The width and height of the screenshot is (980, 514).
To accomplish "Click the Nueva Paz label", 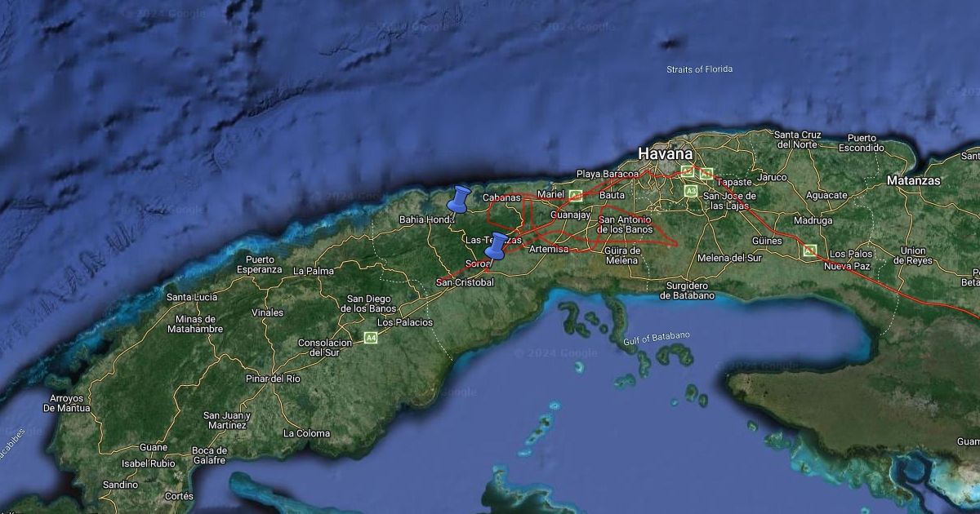I will (x=849, y=266).
